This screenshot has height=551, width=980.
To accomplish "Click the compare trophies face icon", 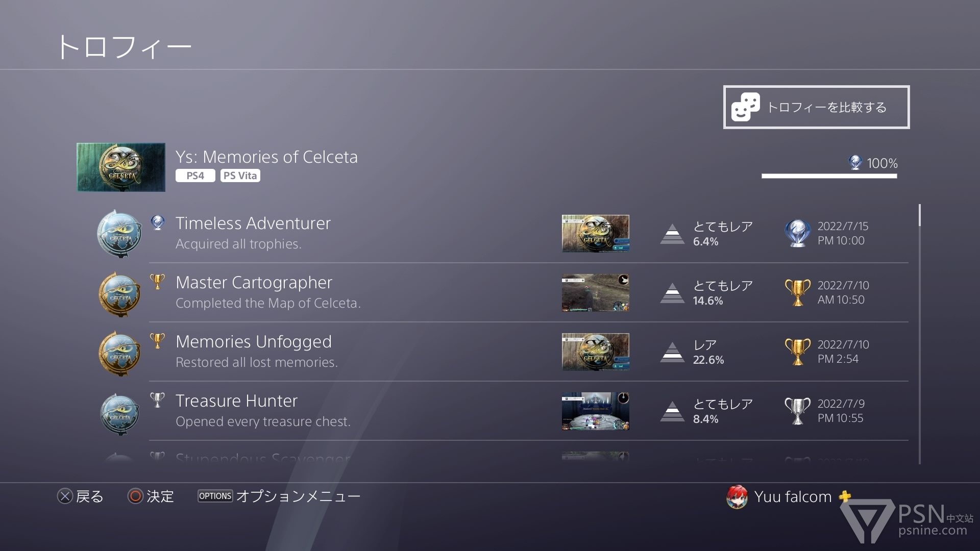I will click(x=745, y=107).
